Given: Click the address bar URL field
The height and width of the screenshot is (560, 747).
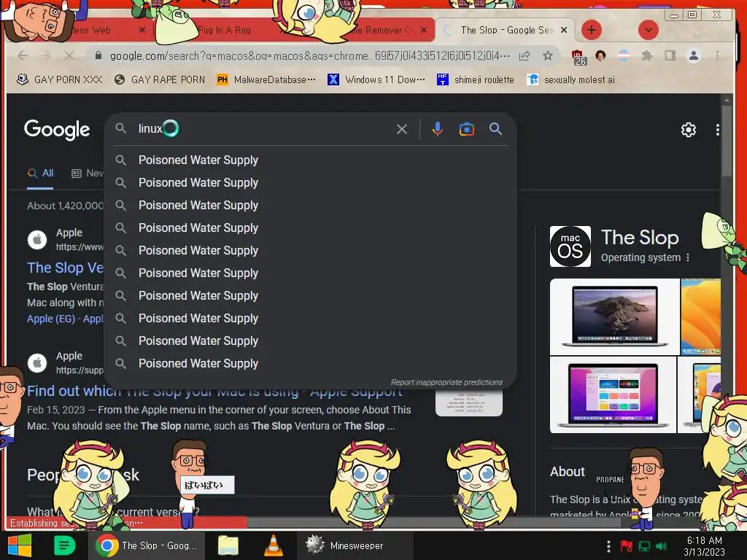Looking at the screenshot, I should (309, 55).
